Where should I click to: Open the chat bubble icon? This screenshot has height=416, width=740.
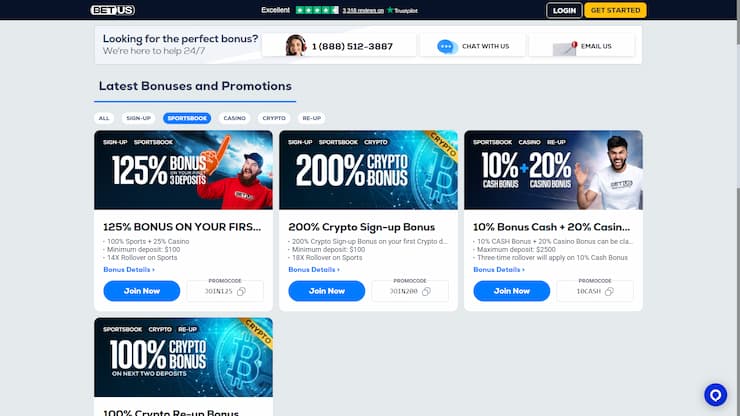point(445,46)
